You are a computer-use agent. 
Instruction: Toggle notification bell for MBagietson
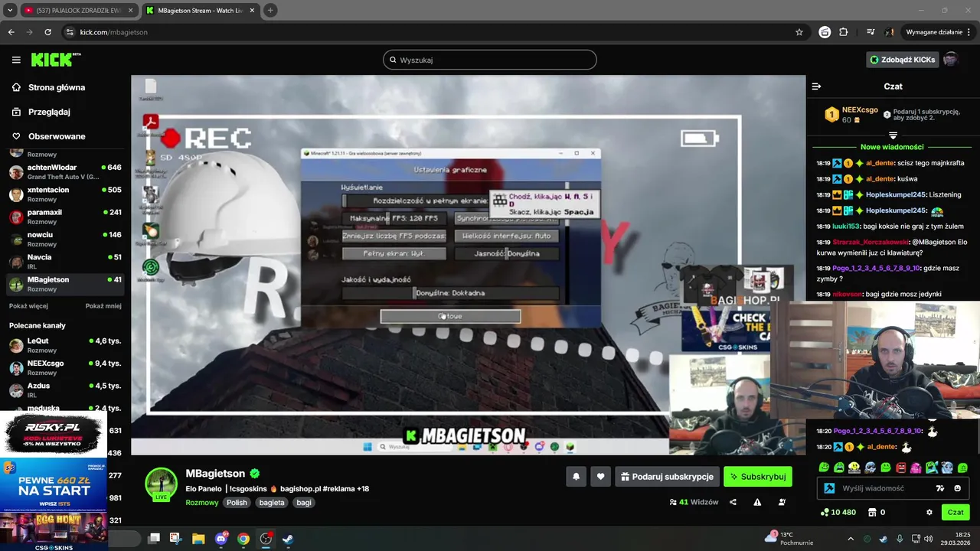[577, 477]
